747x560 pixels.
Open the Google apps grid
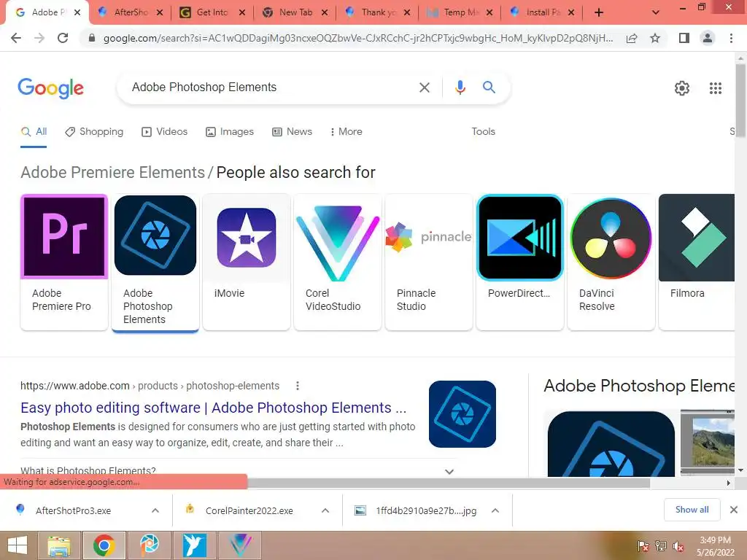(715, 88)
